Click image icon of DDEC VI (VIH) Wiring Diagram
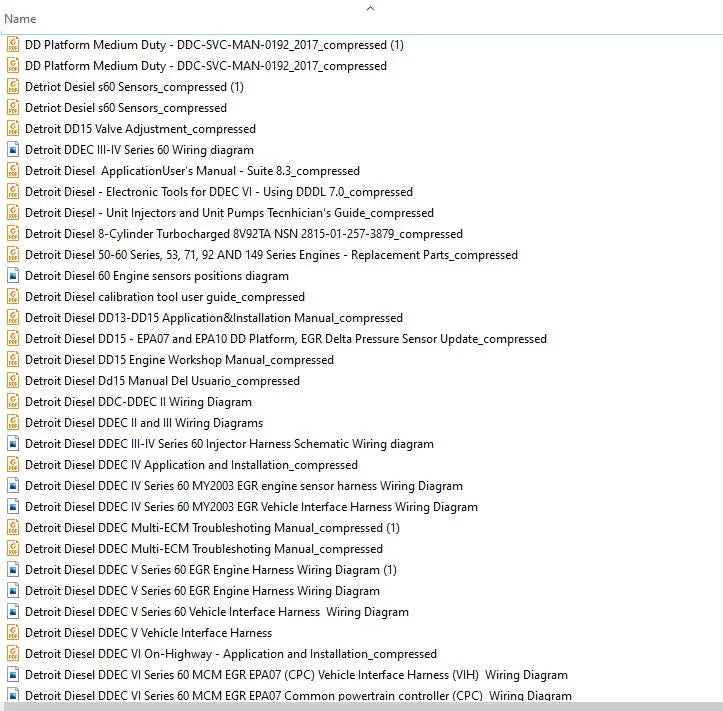 pos(13,675)
